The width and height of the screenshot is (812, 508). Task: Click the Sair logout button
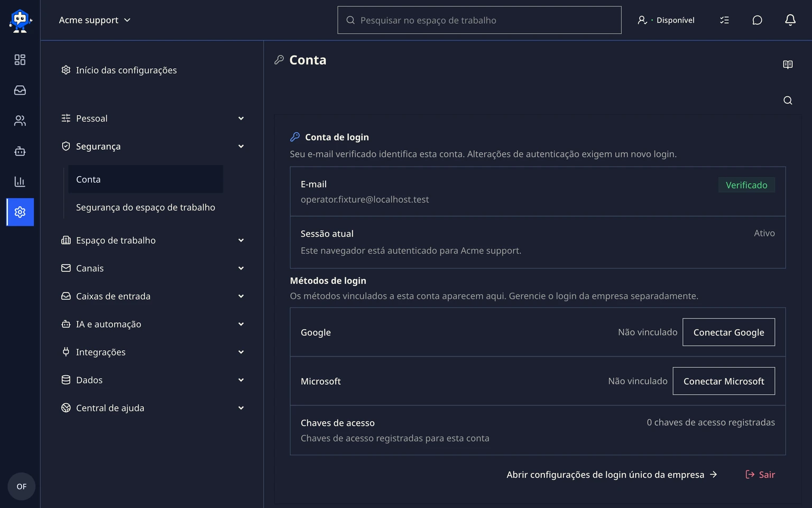click(760, 475)
